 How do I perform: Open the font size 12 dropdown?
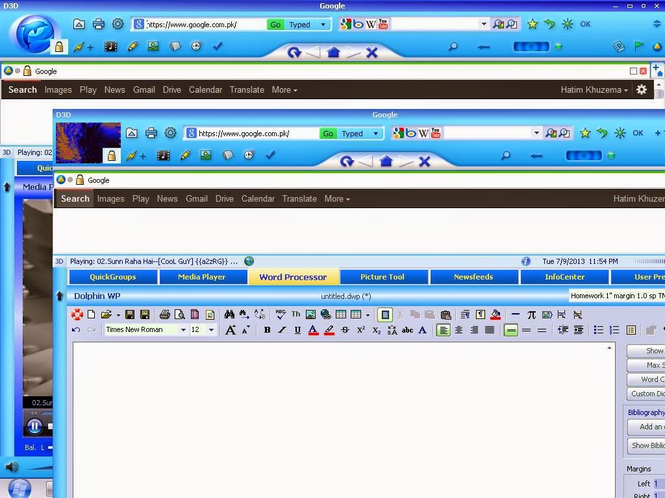click(x=211, y=330)
